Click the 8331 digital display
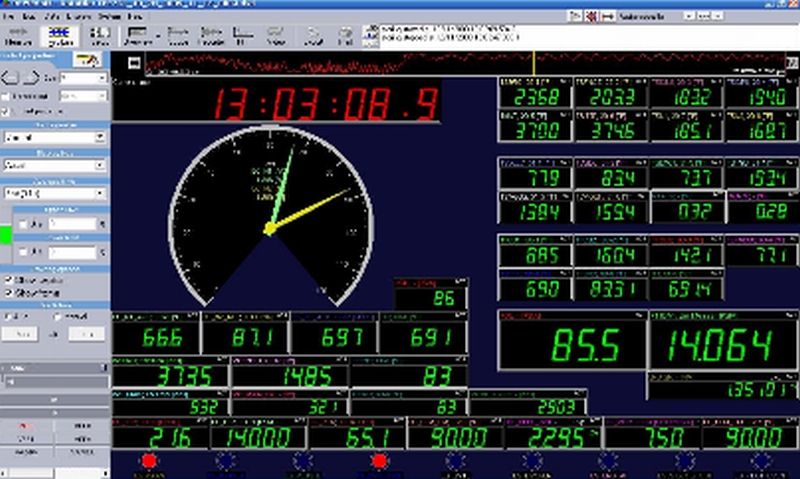 tap(611, 285)
